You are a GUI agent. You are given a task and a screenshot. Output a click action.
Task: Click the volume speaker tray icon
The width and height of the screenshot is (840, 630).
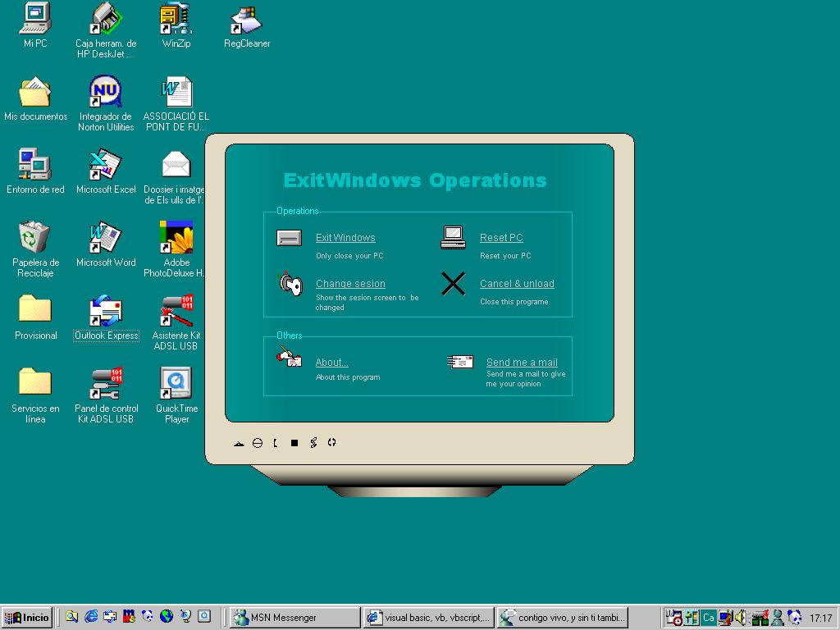740,618
